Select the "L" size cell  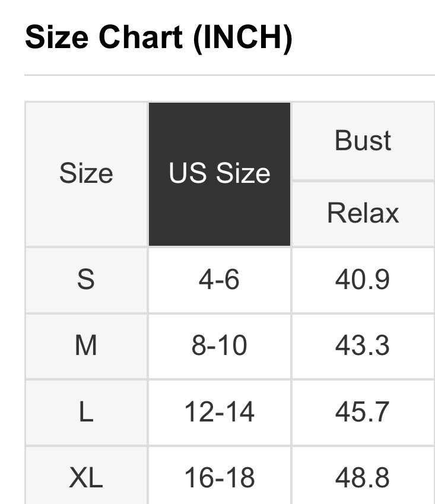tap(86, 412)
